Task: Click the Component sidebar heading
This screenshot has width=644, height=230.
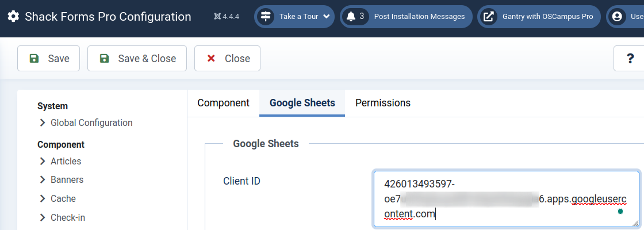Action: click(x=61, y=144)
